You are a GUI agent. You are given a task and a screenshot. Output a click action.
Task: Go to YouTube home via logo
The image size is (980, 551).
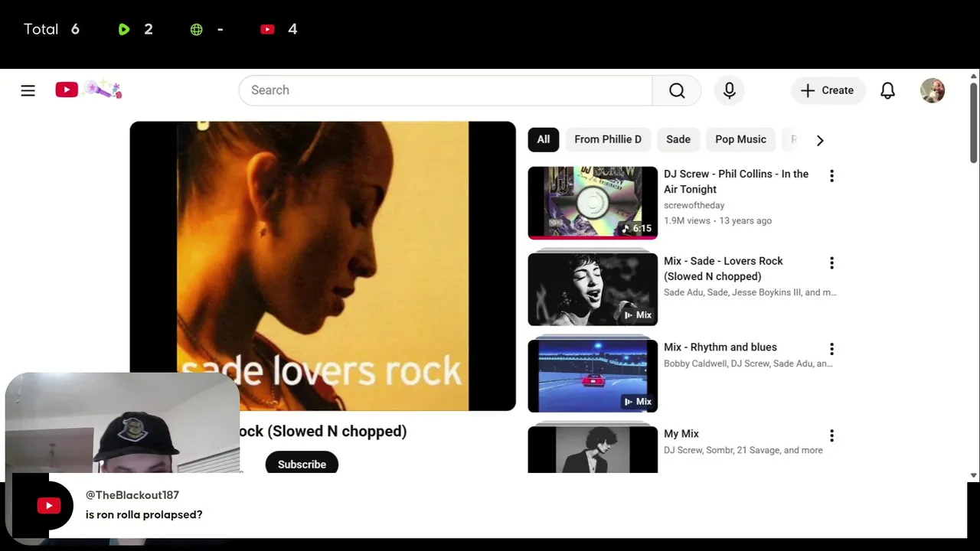click(88, 90)
